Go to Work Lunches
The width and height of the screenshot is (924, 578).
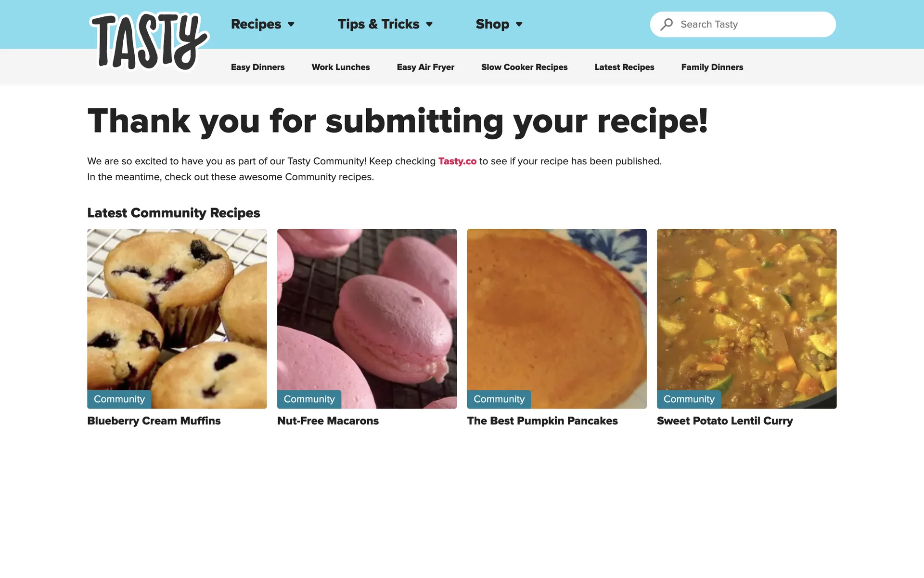tap(341, 67)
